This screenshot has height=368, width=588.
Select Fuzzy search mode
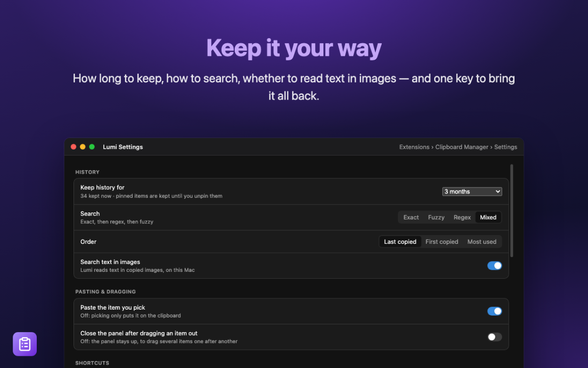click(436, 217)
